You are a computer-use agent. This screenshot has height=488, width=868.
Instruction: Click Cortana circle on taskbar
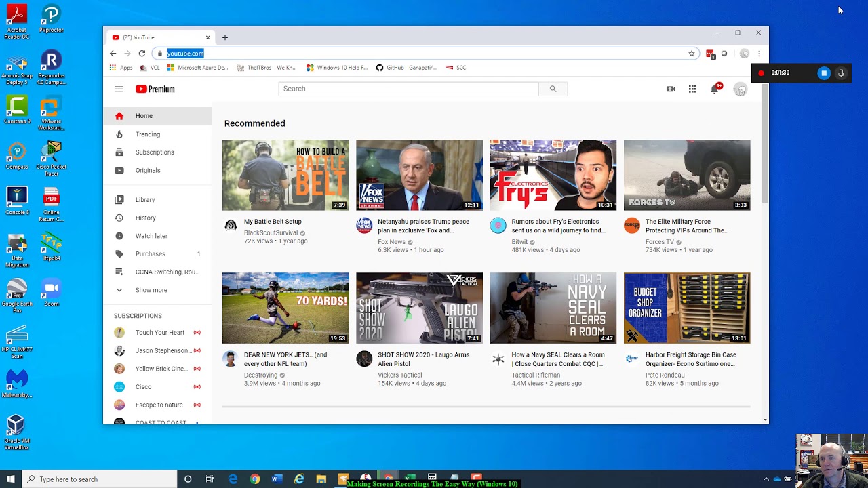(188, 479)
